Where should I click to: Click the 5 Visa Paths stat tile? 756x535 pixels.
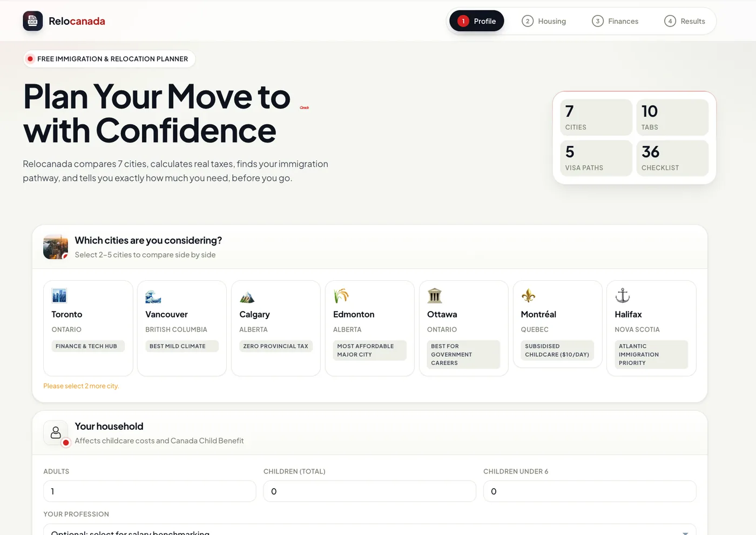[x=596, y=158]
